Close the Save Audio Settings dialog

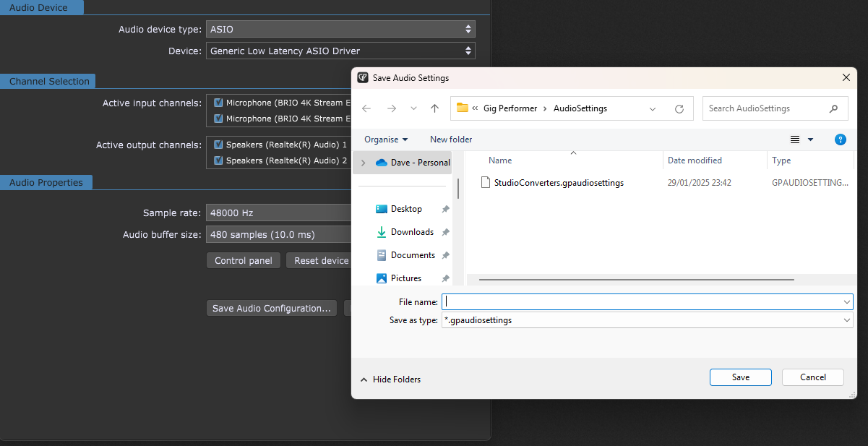(846, 78)
